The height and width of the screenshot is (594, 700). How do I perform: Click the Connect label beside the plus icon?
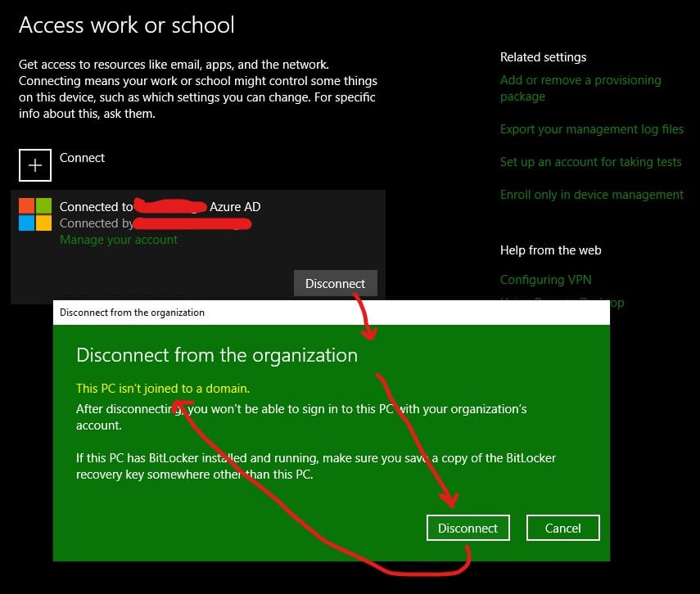82,158
